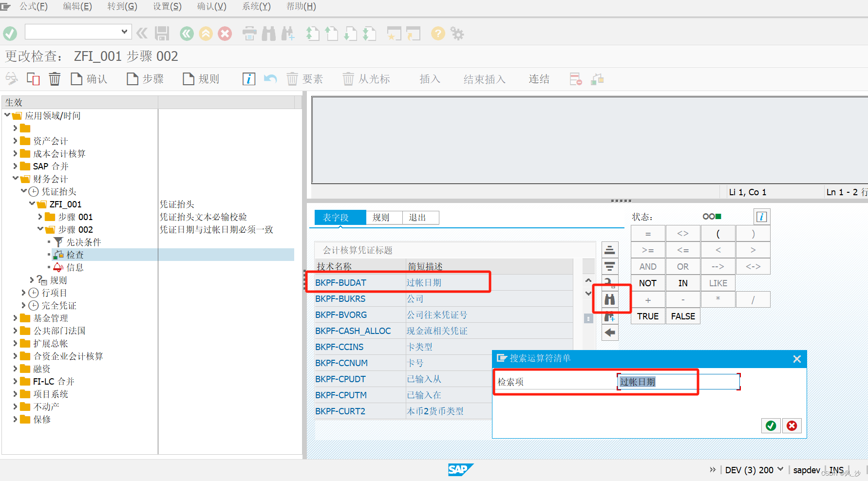
Task: Click inside the formula editor text area
Action: pos(589,141)
